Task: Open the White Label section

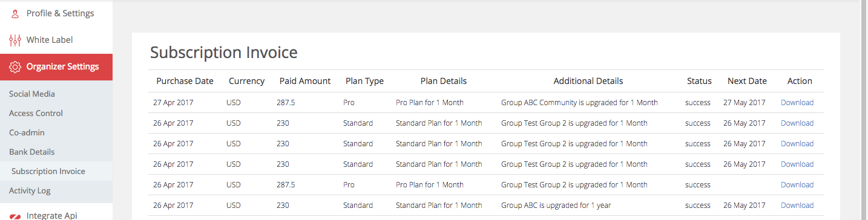Action: tap(56, 40)
